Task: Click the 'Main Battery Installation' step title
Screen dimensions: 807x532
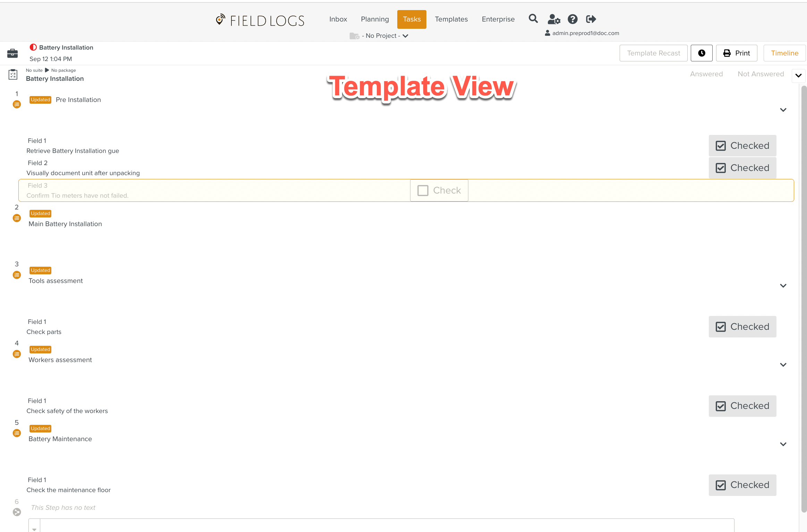Action: [65, 224]
